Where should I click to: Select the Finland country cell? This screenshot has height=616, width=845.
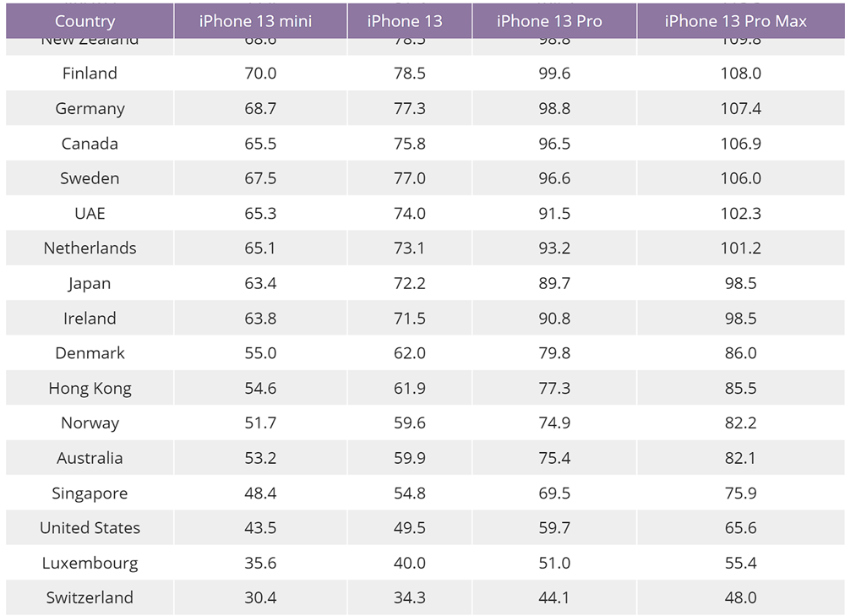tap(90, 73)
